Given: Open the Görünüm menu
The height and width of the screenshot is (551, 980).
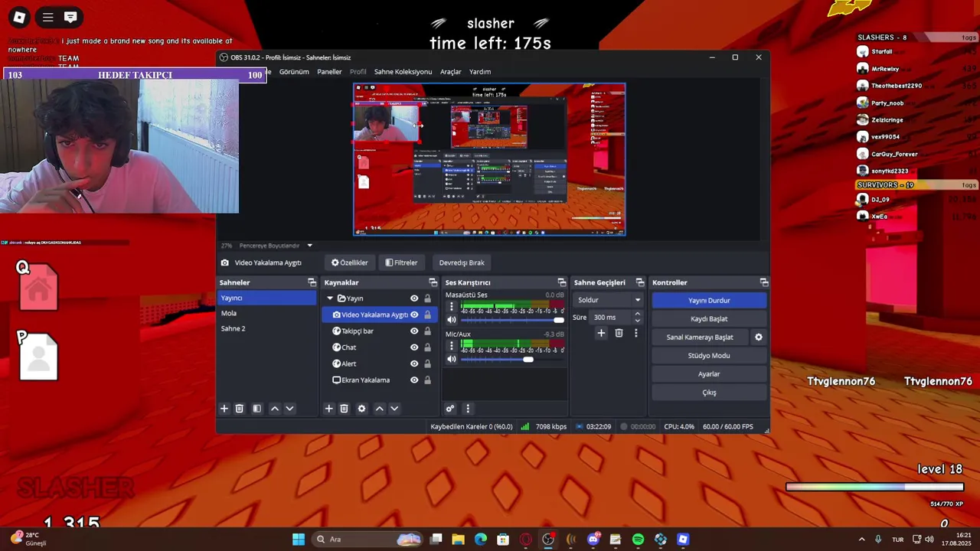Looking at the screenshot, I should [294, 72].
